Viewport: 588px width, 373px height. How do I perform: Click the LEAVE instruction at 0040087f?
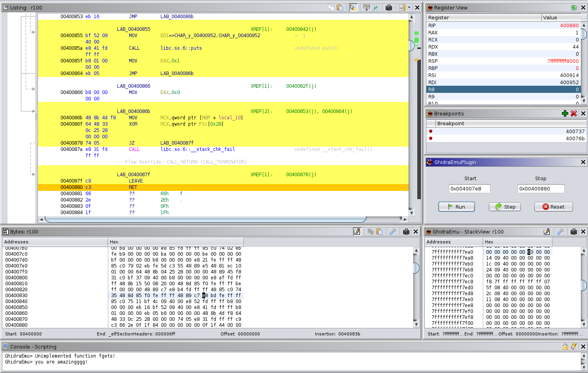(x=136, y=181)
